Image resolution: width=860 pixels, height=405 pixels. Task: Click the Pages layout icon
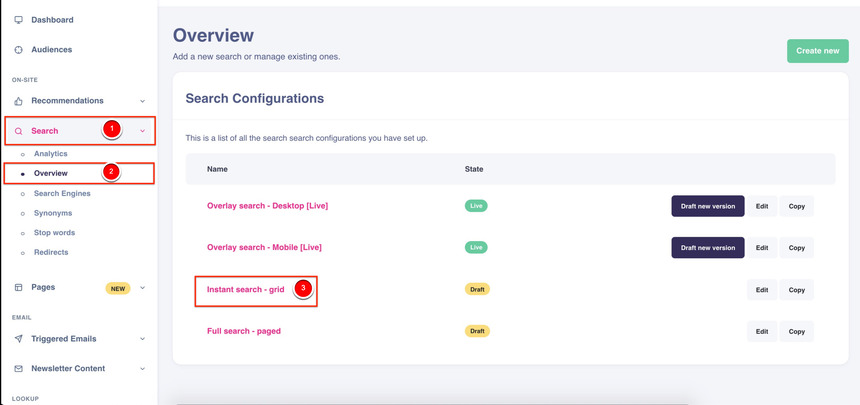point(18,288)
